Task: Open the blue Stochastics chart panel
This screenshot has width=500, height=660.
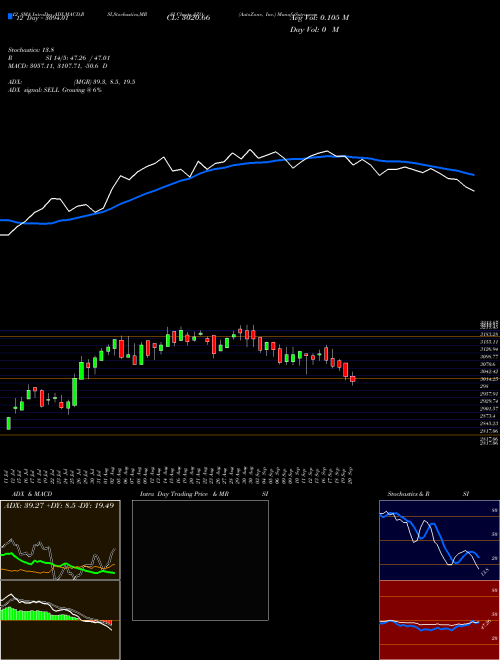Action: coord(439,540)
